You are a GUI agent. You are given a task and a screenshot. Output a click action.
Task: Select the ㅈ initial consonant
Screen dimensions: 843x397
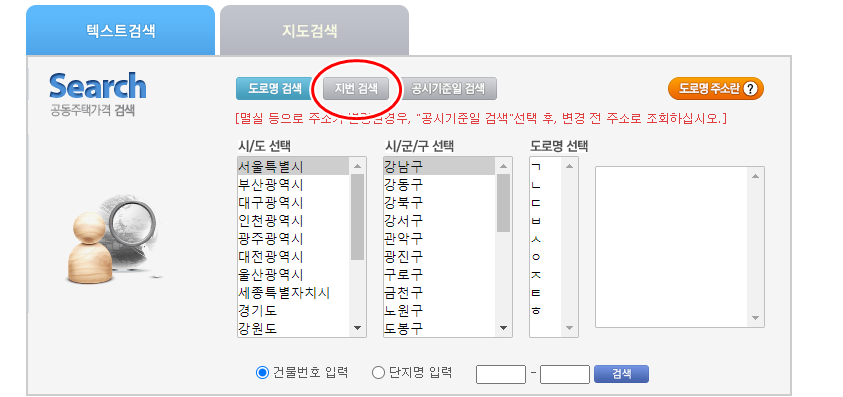click(546, 274)
